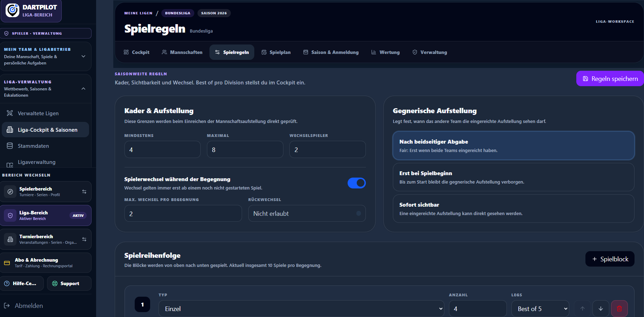The image size is (644, 317).
Task: Click the Anzahl field of block 1
Action: [478, 309]
